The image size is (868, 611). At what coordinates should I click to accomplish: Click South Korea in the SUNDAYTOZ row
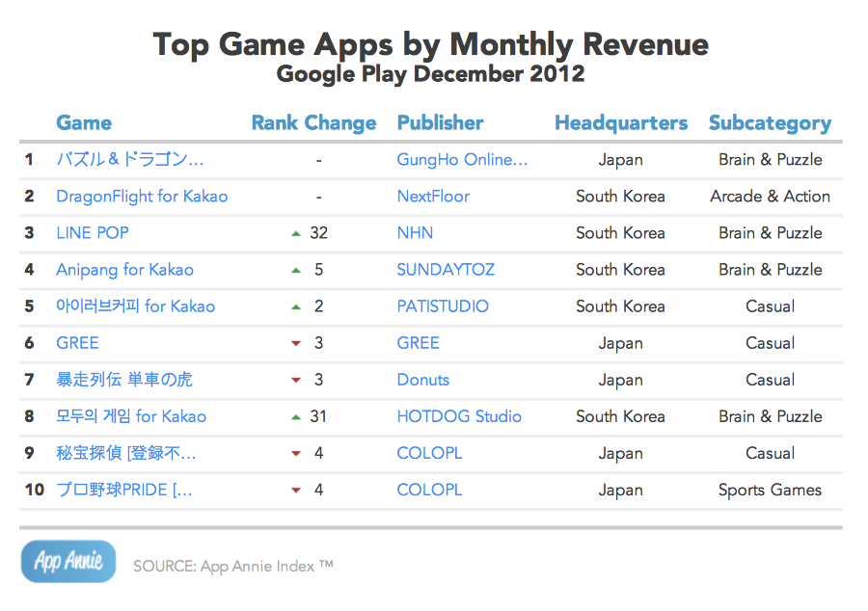click(x=620, y=269)
